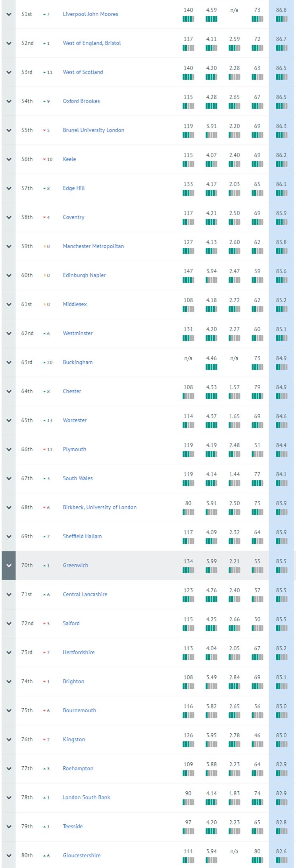Expand the Brunel University London row chevron

(x=9, y=130)
